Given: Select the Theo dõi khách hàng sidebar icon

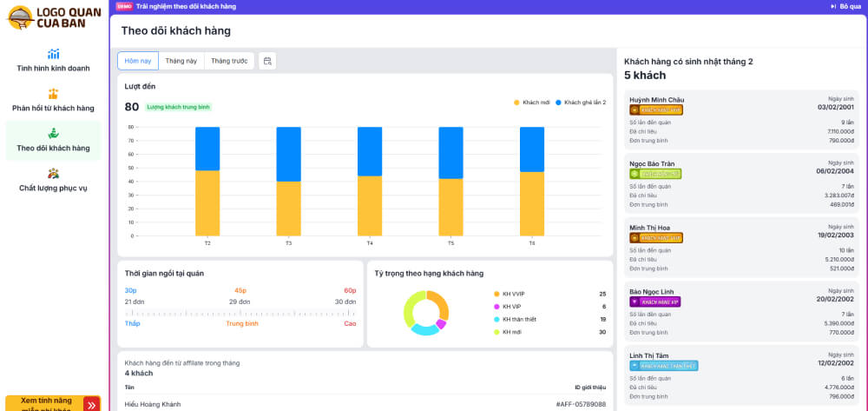Looking at the screenshot, I should pyautogui.click(x=54, y=133).
